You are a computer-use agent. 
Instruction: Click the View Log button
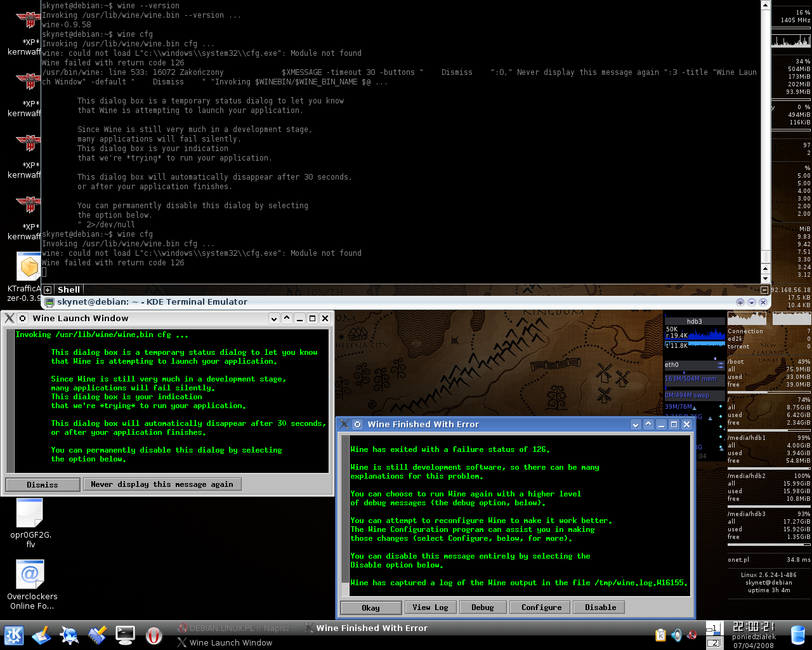430,607
